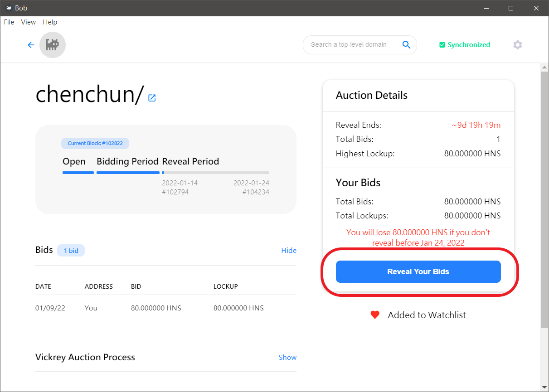This screenshot has height=392, width=549.
Task: Click the Current Block #102822 badge
Action: tap(95, 143)
